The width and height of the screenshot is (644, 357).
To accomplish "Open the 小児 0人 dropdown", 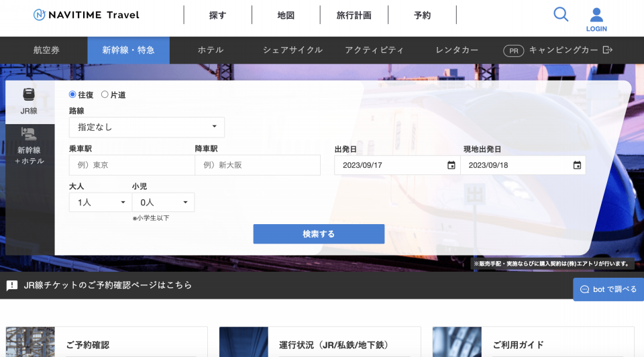I will 163,202.
